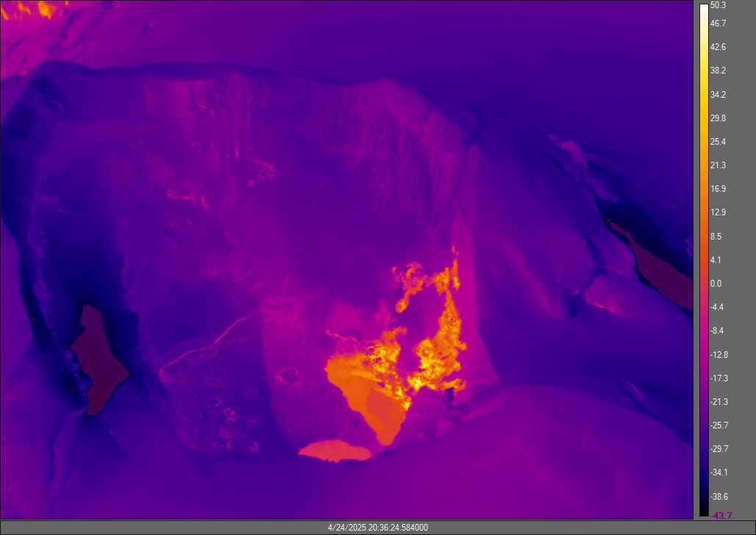This screenshot has width=756, height=535.
Task: Click the dark maroon patch on left side
Action: [99, 360]
